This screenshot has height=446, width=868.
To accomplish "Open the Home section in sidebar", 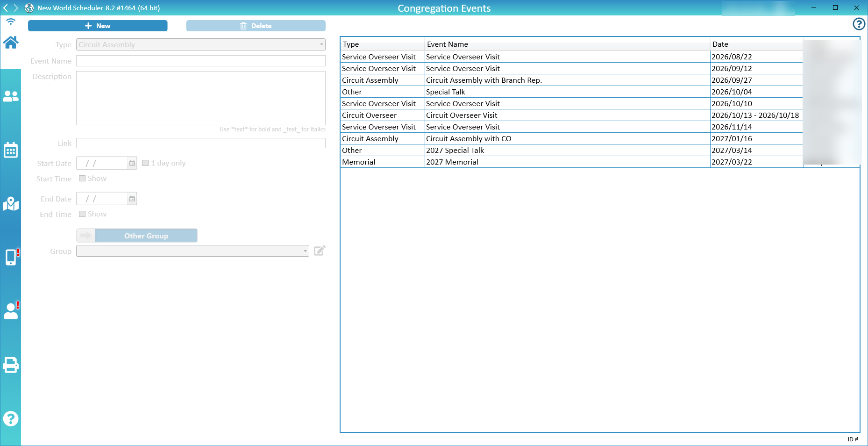I will tap(11, 43).
